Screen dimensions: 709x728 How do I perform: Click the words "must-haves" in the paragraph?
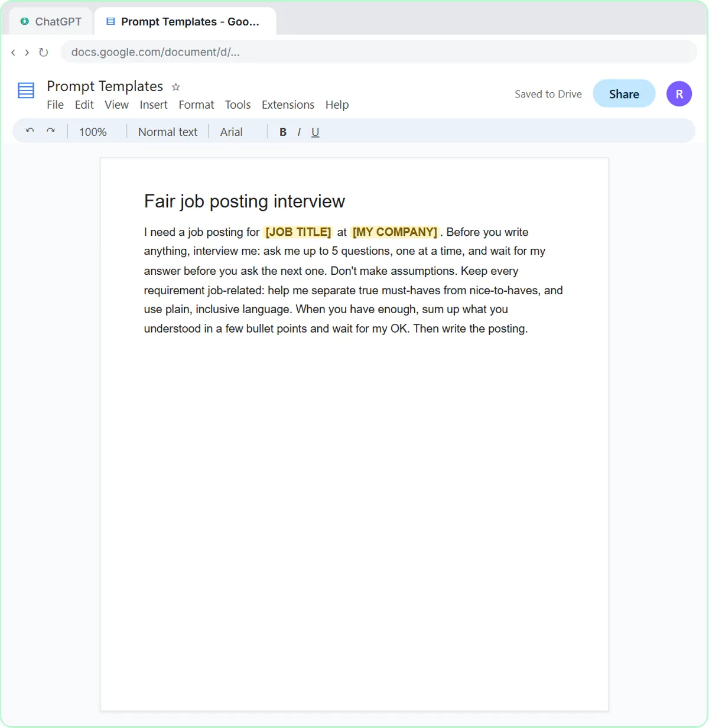tap(411, 290)
